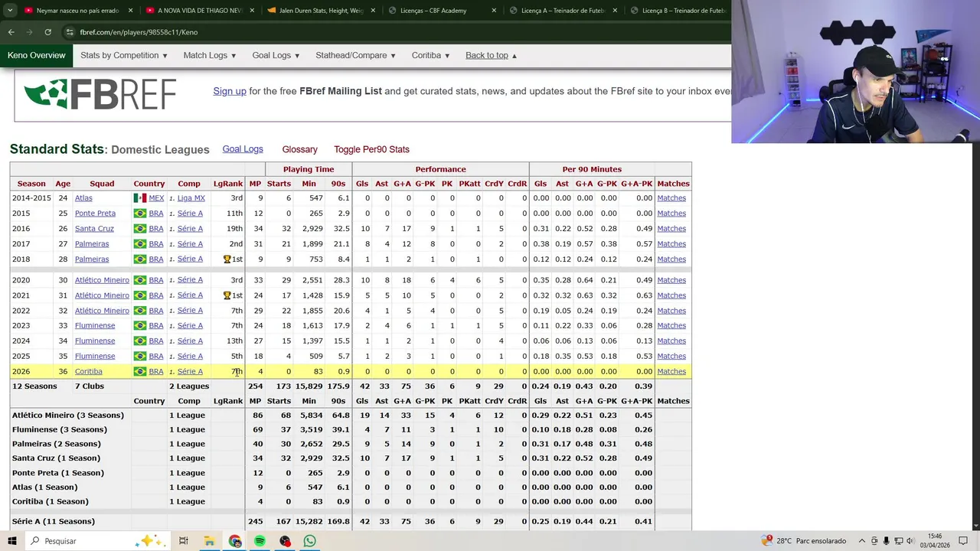Click the Brazil flag in Coritiba row
The width and height of the screenshot is (980, 551).
click(139, 371)
